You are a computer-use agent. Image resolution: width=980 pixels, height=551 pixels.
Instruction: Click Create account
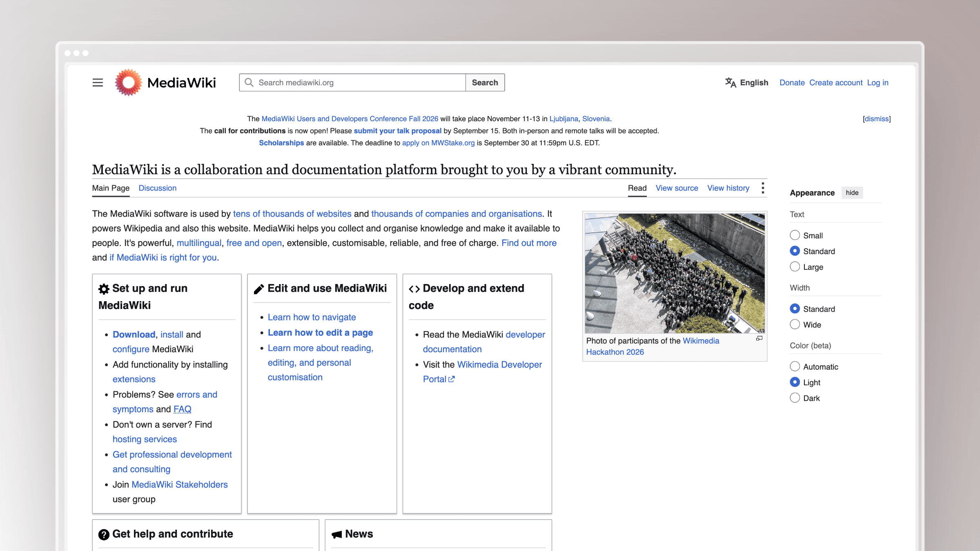point(836,82)
